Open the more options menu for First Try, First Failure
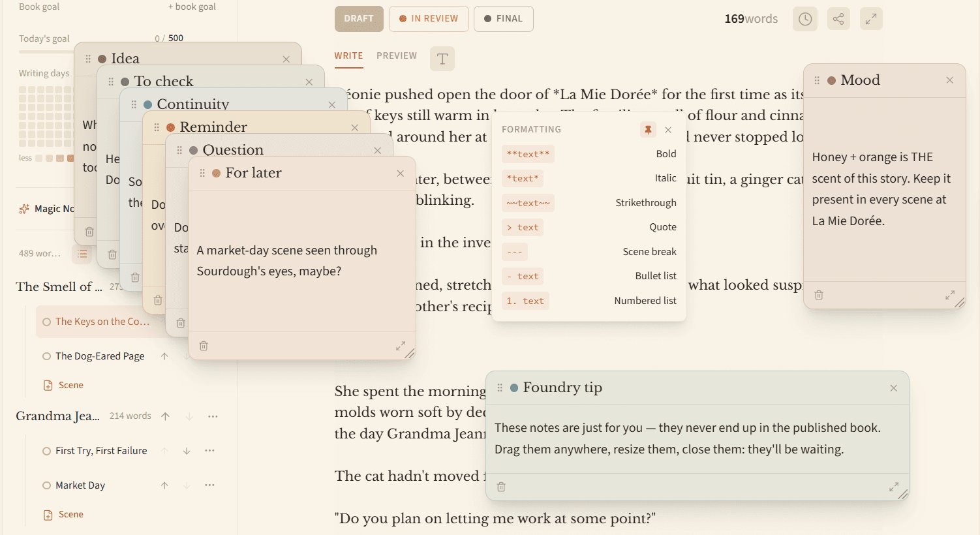Screen dimensions: 980x535 click(x=209, y=451)
